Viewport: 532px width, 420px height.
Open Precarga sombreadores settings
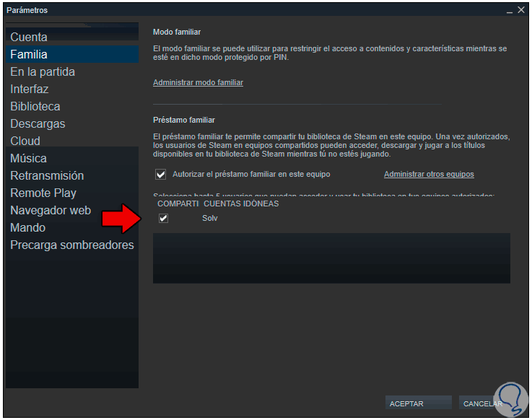point(72,245)
